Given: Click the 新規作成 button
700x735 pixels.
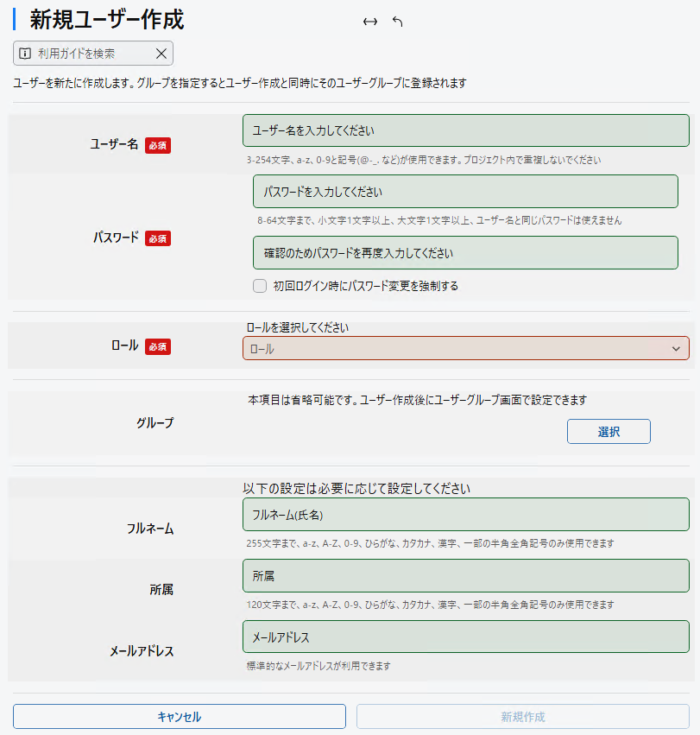Looking at the screenshot, I should [x=523, y=717].
